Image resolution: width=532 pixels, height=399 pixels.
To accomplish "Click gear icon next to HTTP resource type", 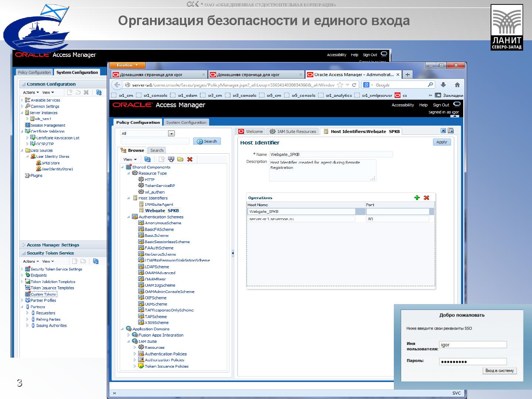I will click(141, 180).
